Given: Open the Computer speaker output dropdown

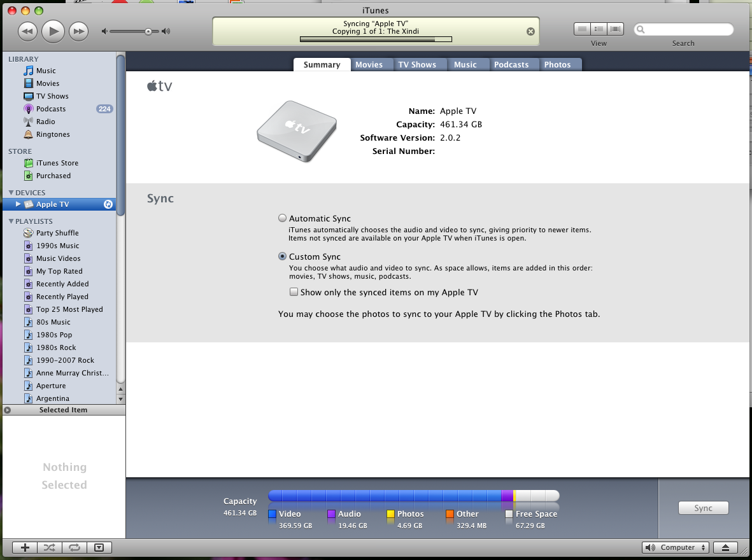Looking at the screenshot, I should [675, 547].
